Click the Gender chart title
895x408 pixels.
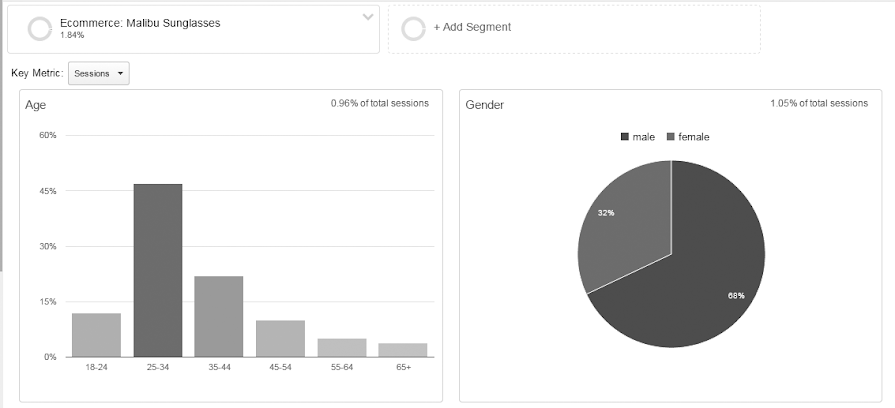(x=485, y=104)
